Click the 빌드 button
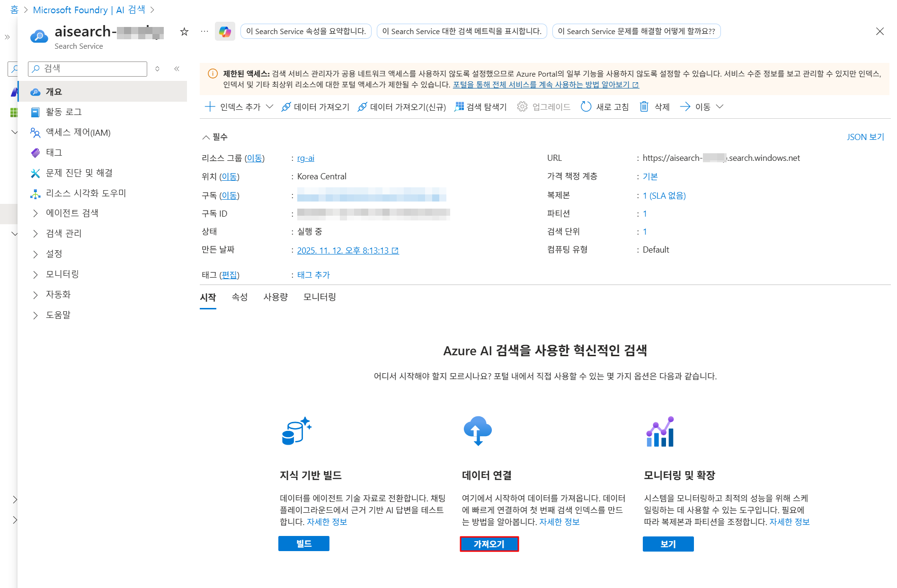 (304, 544)
